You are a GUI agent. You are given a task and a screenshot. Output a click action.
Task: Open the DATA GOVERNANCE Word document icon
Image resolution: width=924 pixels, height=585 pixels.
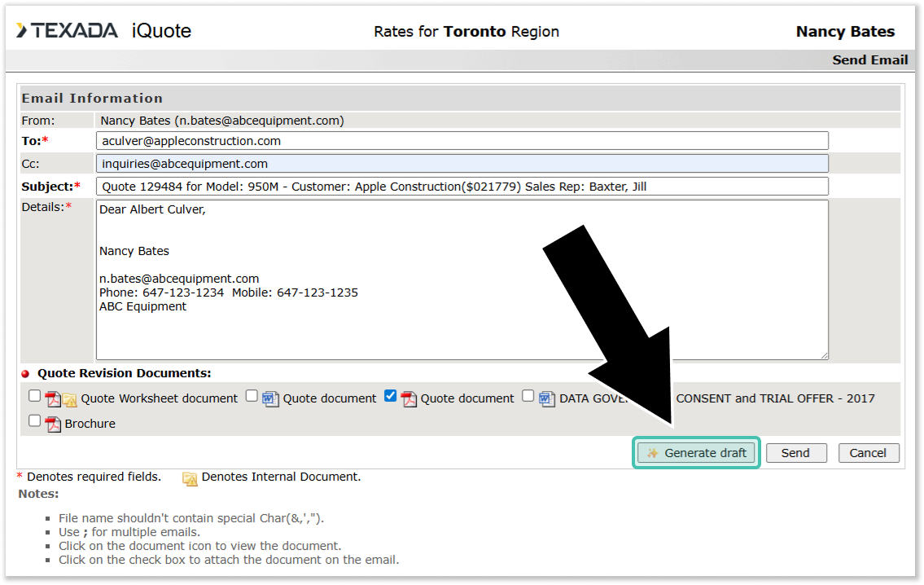click(x=547, y=398)
